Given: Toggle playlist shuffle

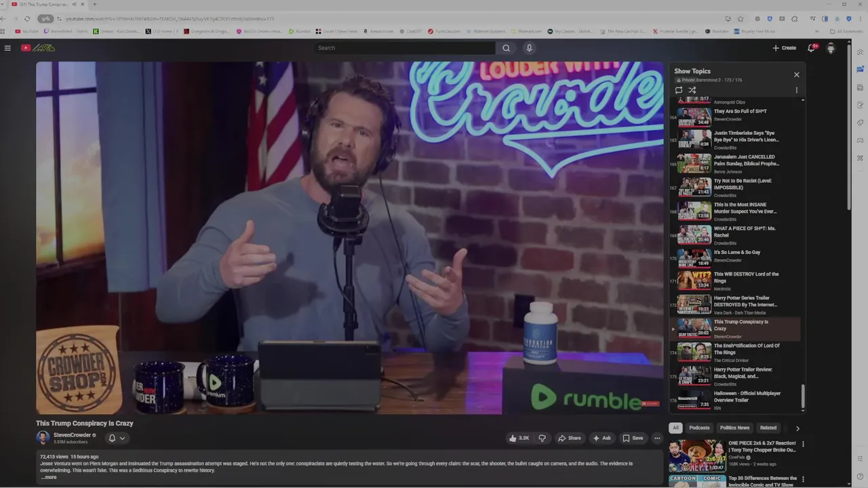Looking at the screenshot, I should (692, 90).
